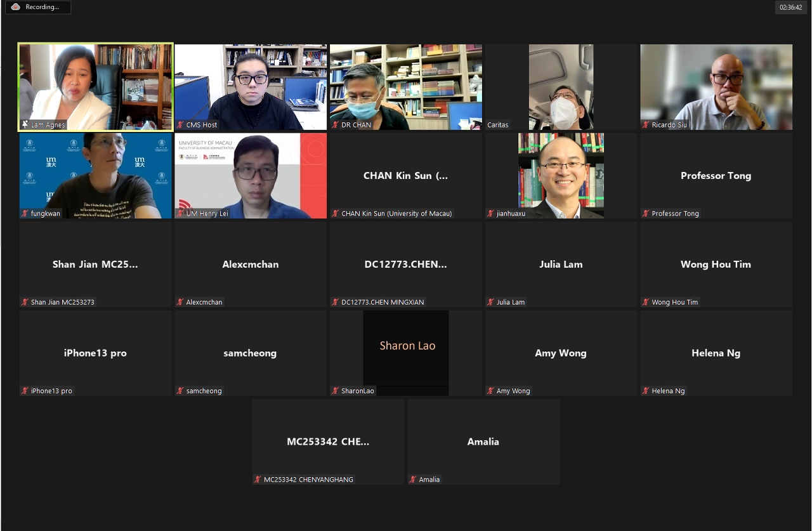This screenshot has height=531, width=812.
Task: Click muted mic icon beside CMS Host
Action: point(180,125)
